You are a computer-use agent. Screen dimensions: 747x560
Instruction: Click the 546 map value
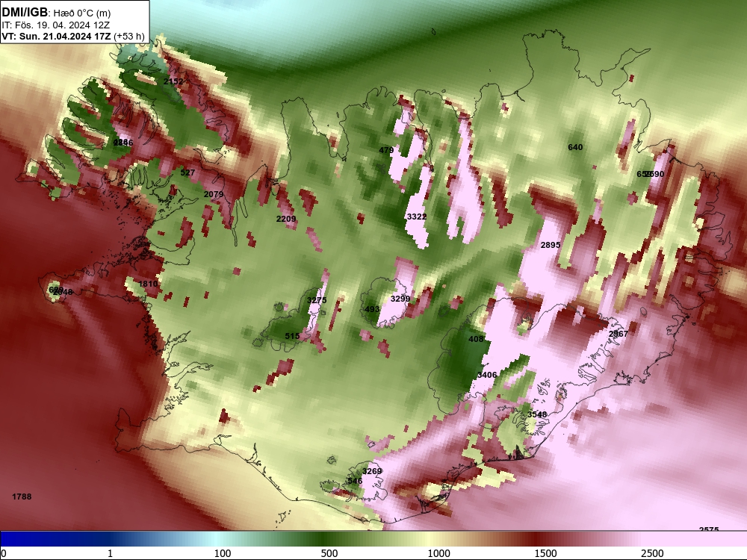click(x=355, y=481)
